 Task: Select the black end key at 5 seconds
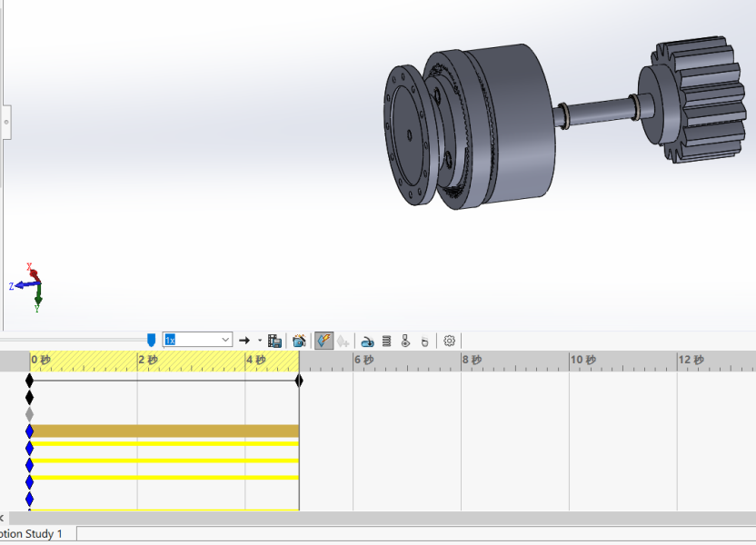pyautogui.click(x=299, y=381)
